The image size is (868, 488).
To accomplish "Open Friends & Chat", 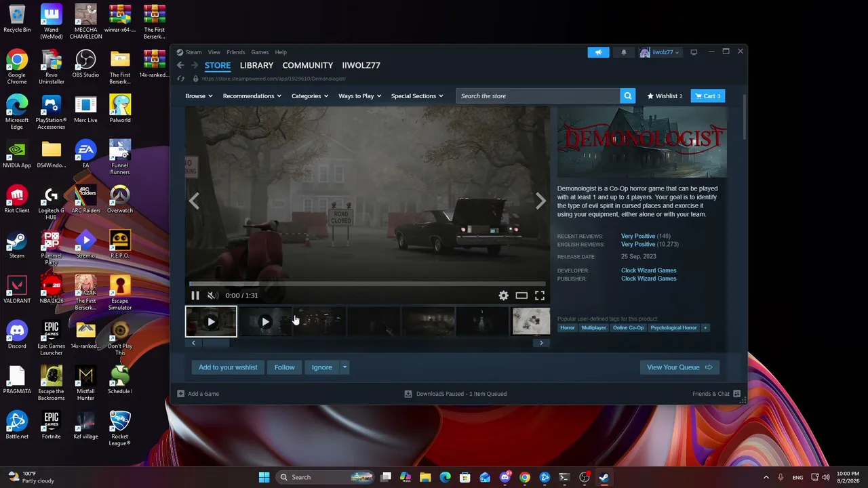I will pos(716,394).
